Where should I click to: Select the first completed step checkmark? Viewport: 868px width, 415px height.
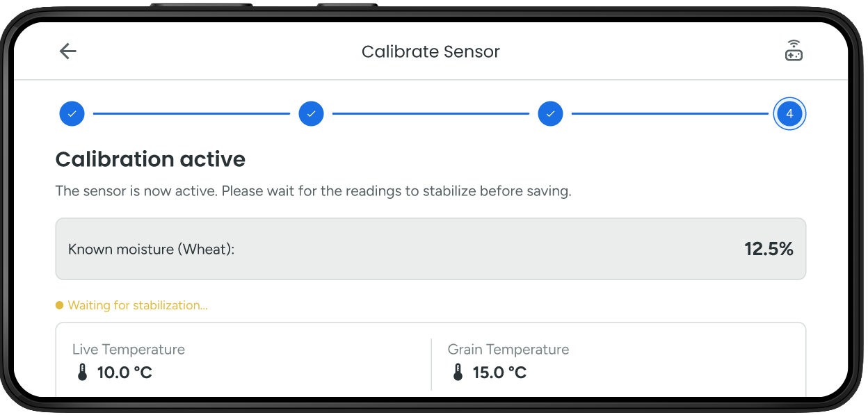72,113
